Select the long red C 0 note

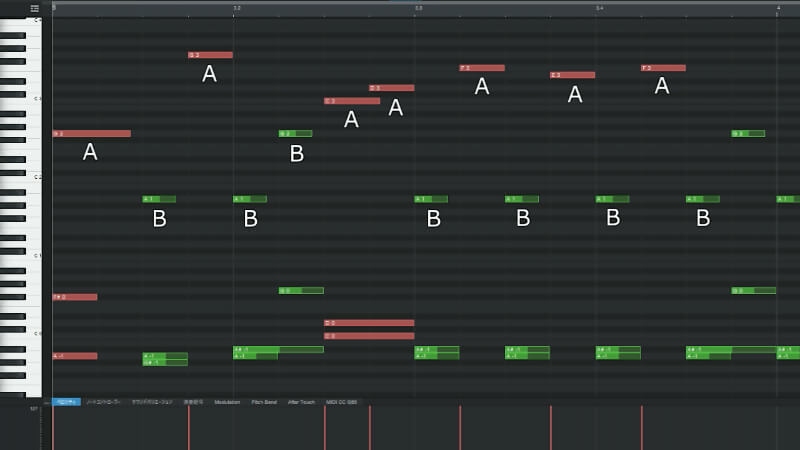pyautogui.click(x=369, y=336)
